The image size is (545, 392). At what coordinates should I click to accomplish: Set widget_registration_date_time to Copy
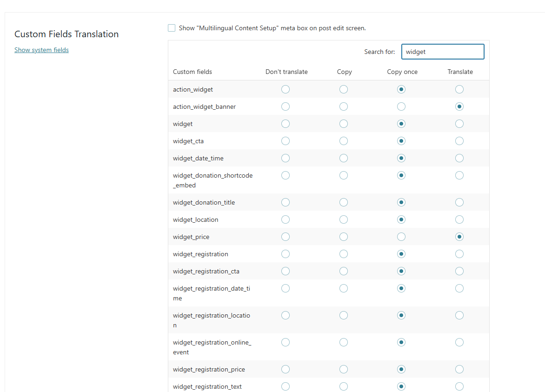tap(344, 288)
